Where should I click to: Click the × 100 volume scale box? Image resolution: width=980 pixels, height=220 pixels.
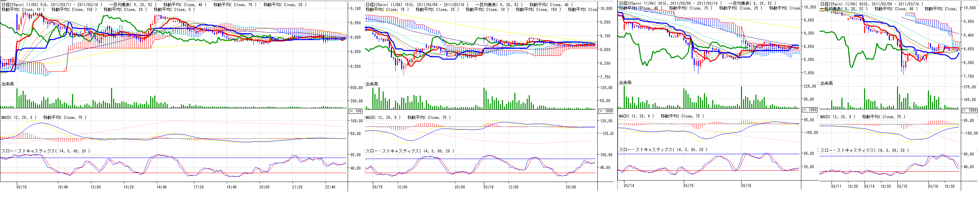(x=356, y=111)
